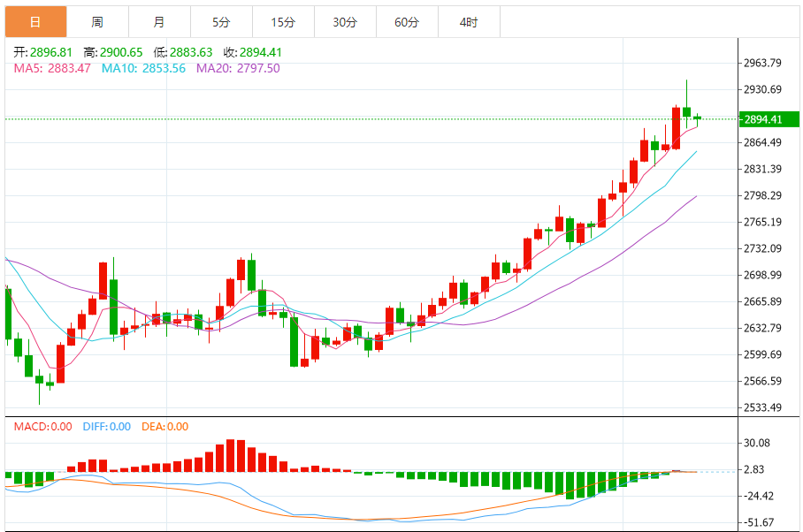
Task: Click the 2963.79 price axis label
Action: (762, 63)
